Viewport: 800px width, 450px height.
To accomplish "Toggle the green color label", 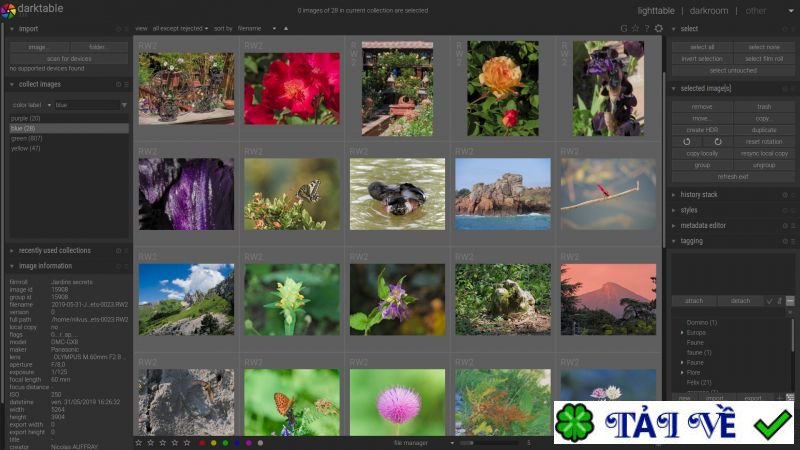I will tap(225, 442).
